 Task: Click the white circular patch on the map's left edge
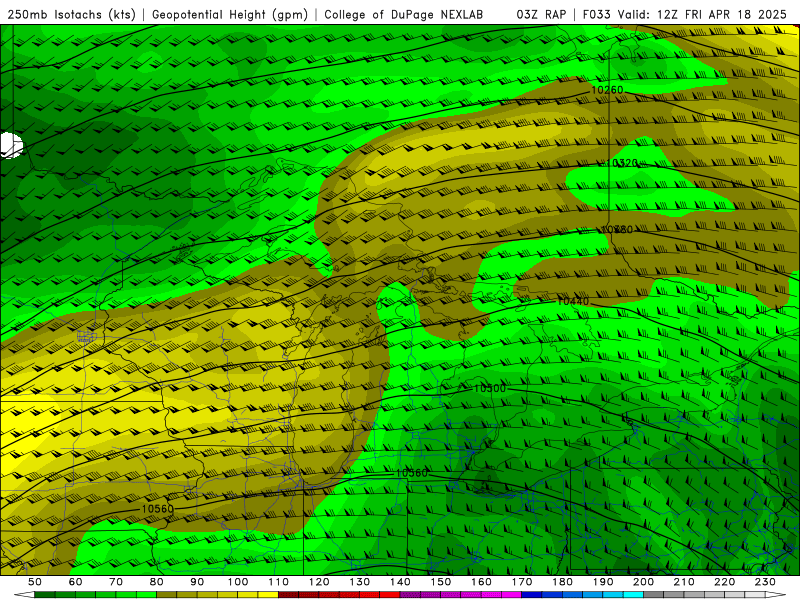click(x=11, y=145)
